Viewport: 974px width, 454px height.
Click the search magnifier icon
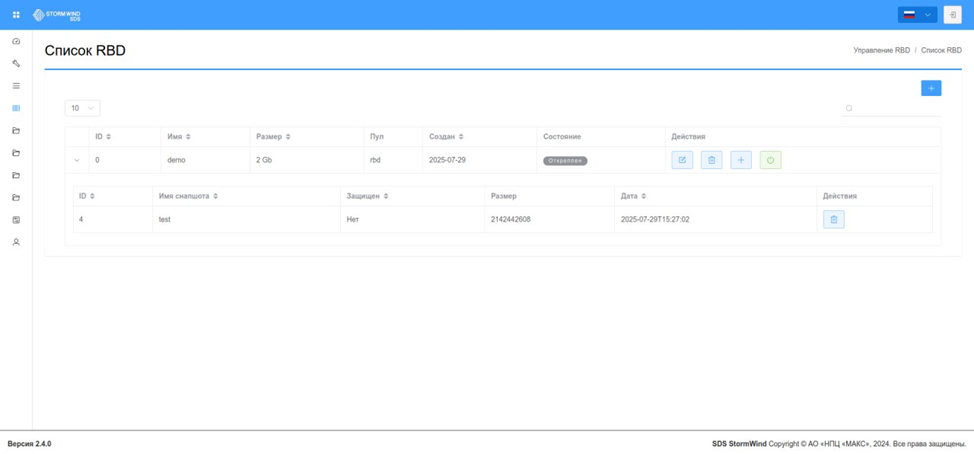849,108
